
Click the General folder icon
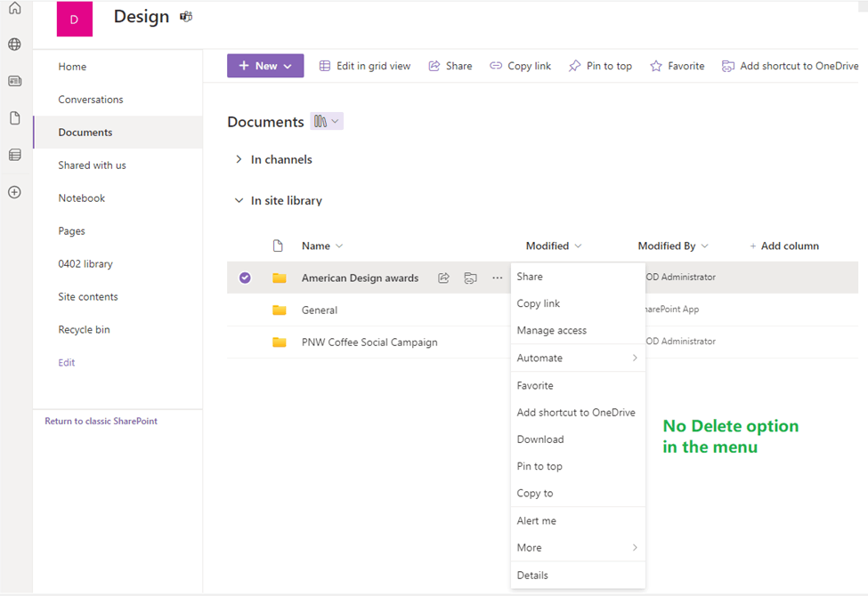point(280,310)
